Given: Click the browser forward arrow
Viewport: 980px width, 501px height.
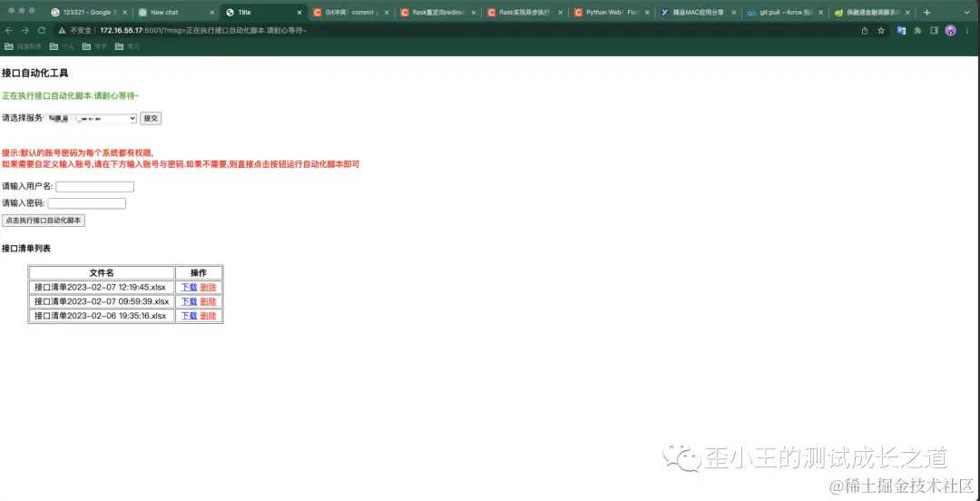Looking at the screenshot, I should (25, 30).
